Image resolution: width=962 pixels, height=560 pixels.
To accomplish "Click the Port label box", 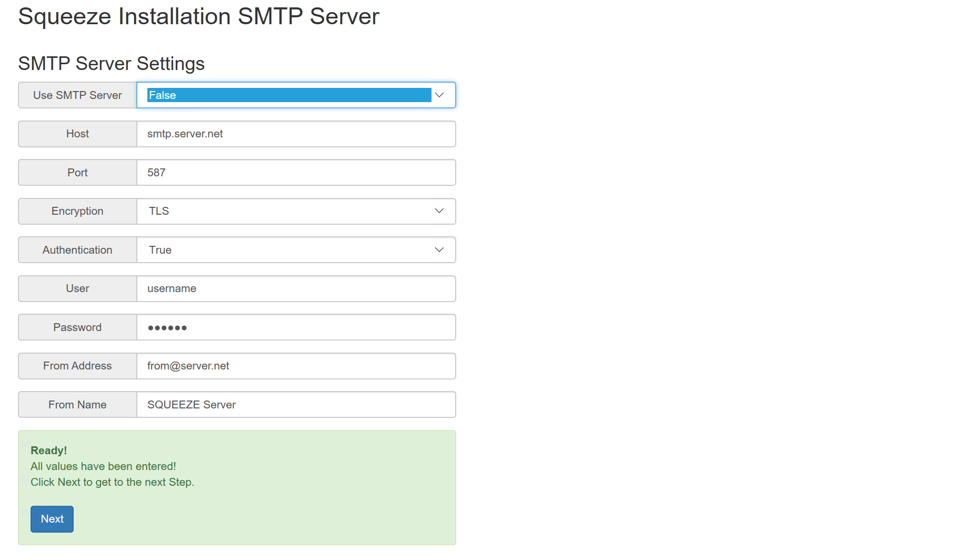I will click(77, 173).
